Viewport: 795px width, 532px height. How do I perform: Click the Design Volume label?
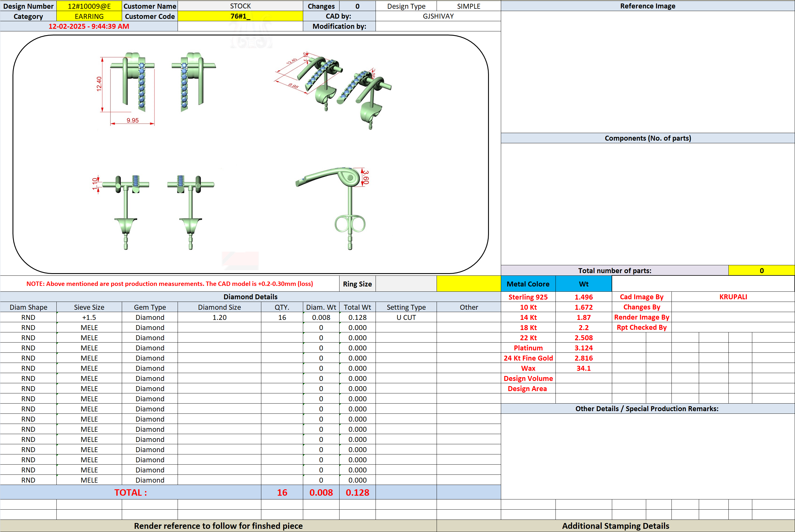(528, 378)
